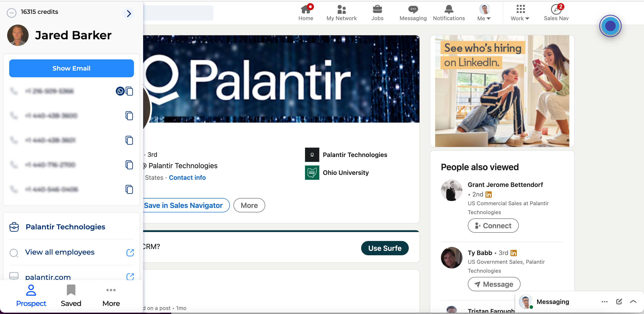Open Messaging from the top nav
The width and height of the screenshot is (644, 314).
413,13
